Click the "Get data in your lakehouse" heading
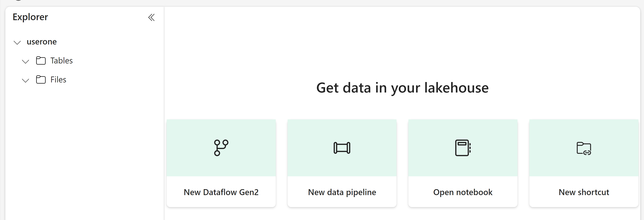 tap(402, 88)
